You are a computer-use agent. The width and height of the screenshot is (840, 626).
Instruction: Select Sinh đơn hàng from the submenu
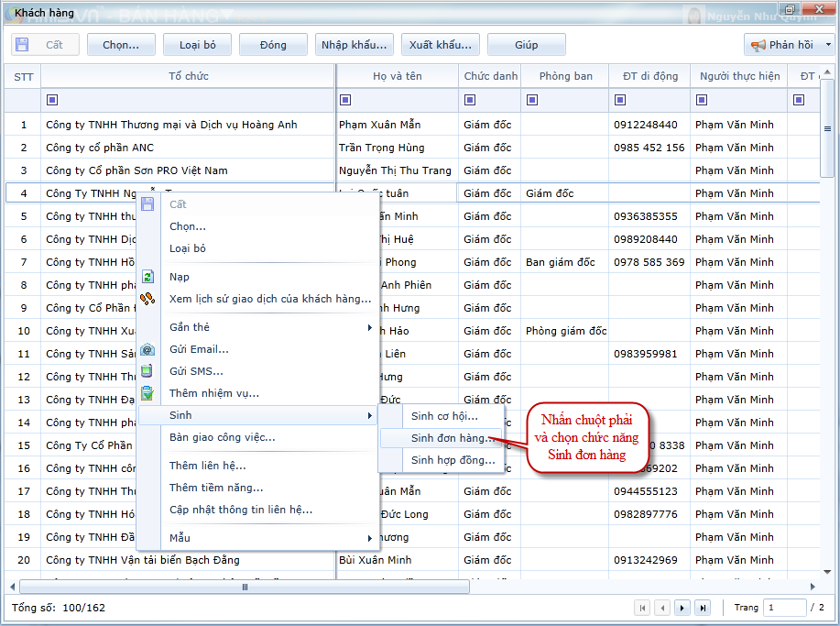[x=453, y=438]
